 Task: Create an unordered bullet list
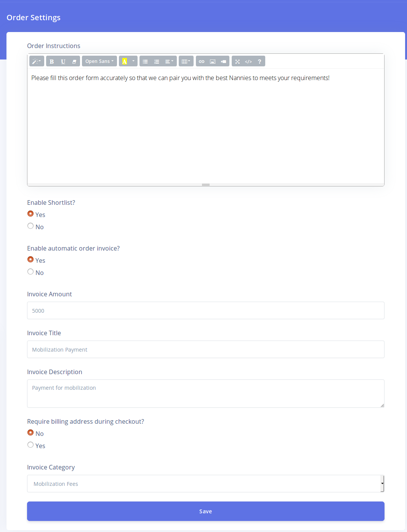coord(145,61)
